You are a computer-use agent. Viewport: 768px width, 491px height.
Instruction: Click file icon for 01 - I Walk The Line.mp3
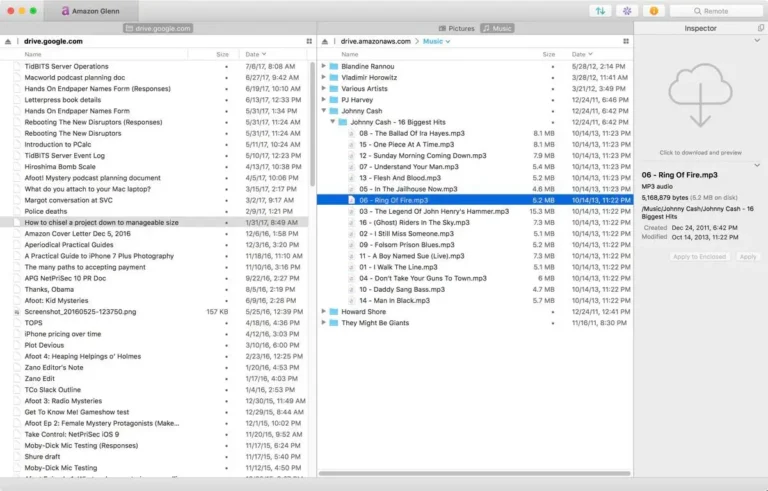tap(351, 267)
